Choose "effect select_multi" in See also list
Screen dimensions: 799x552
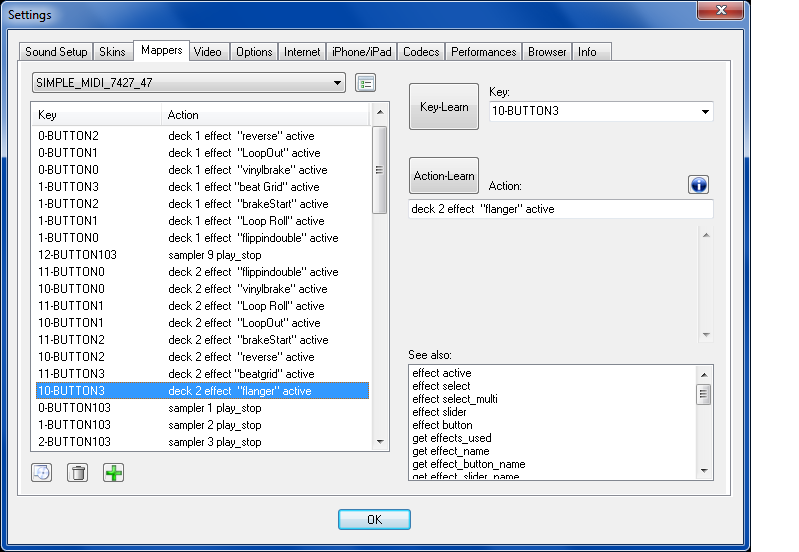[455, 399]
